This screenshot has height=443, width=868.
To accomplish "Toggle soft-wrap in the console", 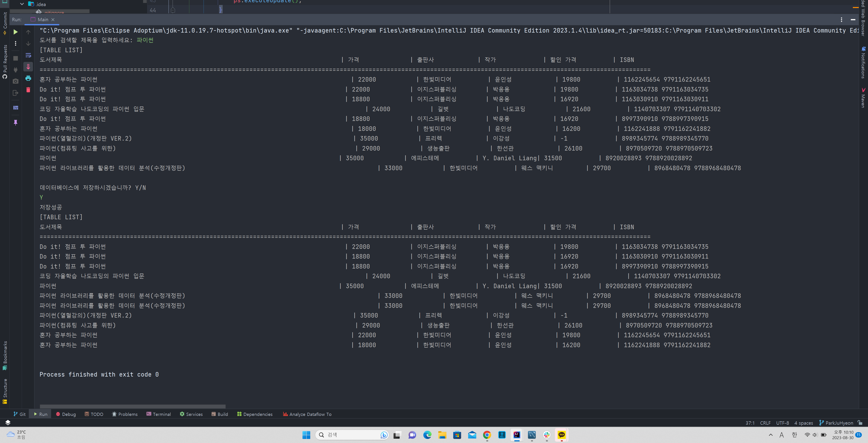I will click(28, 55).
